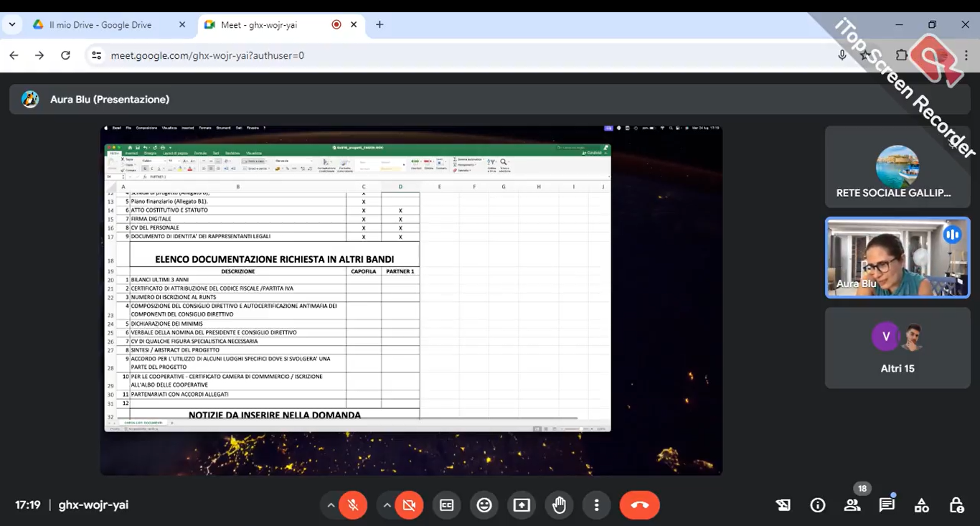
Task: Click Aura Blu audio indicator on her tile
Action: (952, 235)
